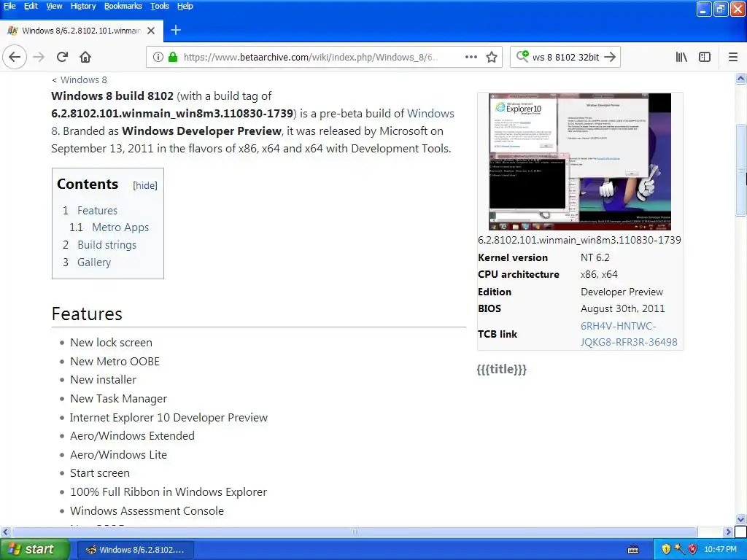This screenshot has width=747, height=560.
Task: Click the 'New Task Manager' list item
Action: coord(119,399)
